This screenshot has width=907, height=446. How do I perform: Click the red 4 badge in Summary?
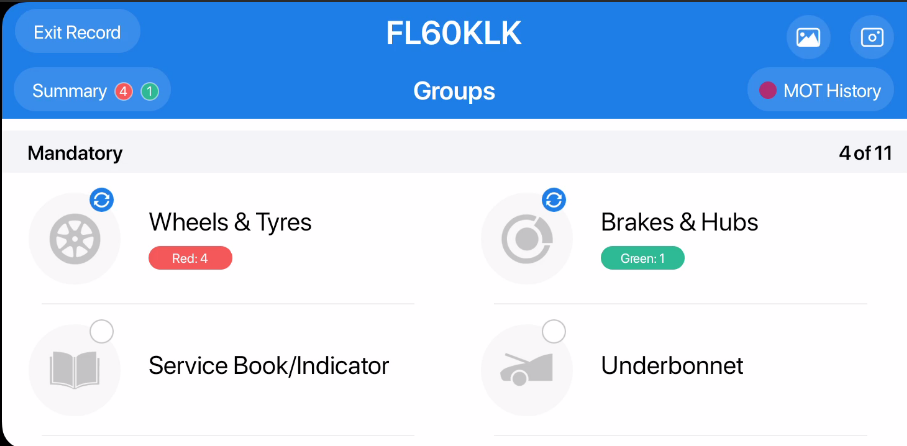point(124,91)
